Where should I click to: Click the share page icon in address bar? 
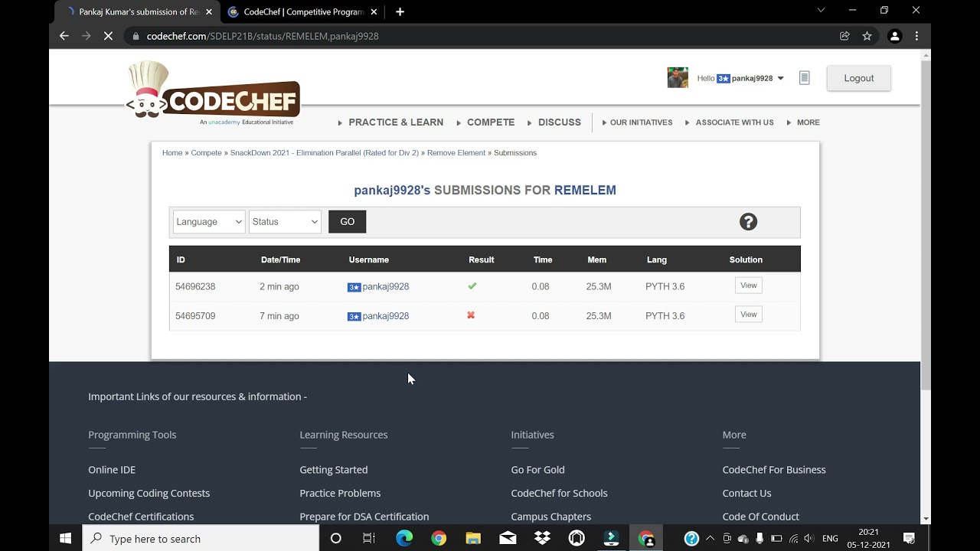click(844, 36)
